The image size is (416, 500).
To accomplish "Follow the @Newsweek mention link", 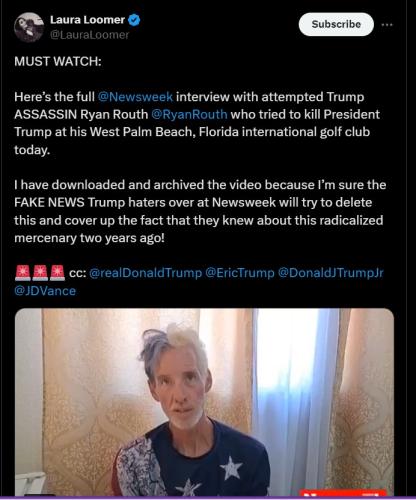I will click(135, 97).
